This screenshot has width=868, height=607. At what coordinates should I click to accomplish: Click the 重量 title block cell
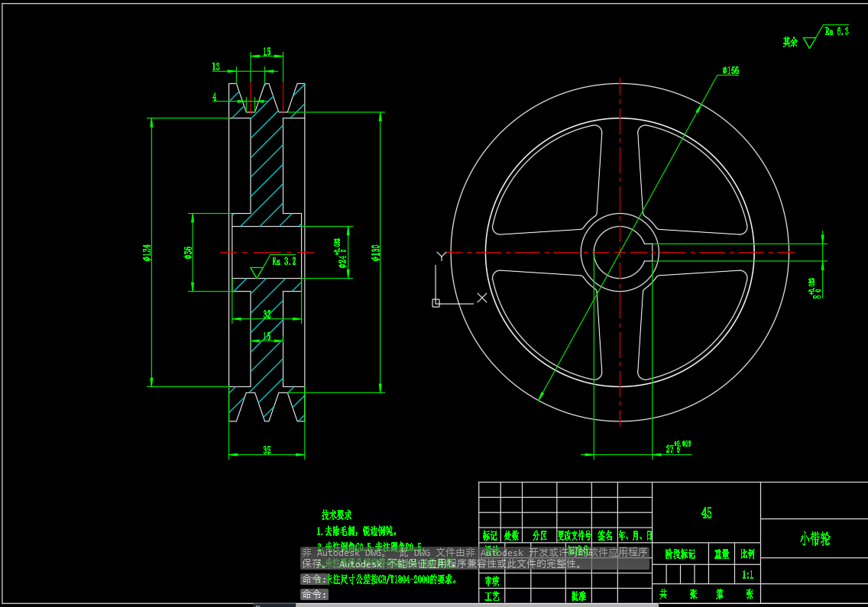[721, 554]
